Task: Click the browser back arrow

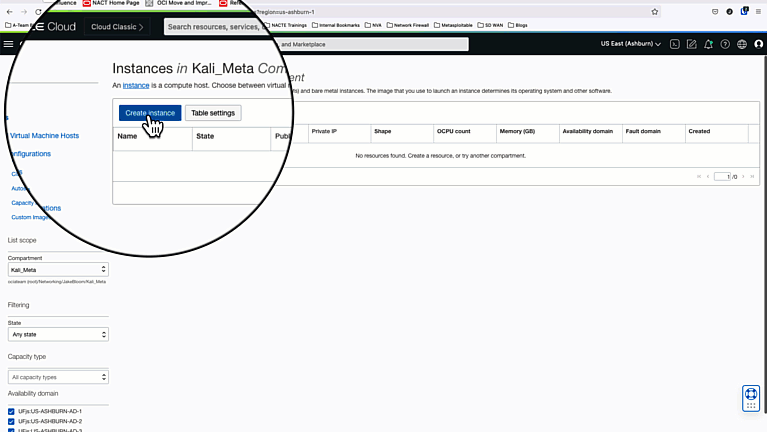Action: 10,12
